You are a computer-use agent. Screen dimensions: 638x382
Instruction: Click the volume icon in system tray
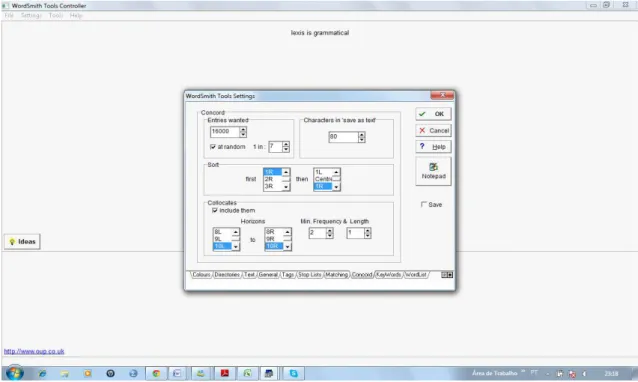point(584,373)
